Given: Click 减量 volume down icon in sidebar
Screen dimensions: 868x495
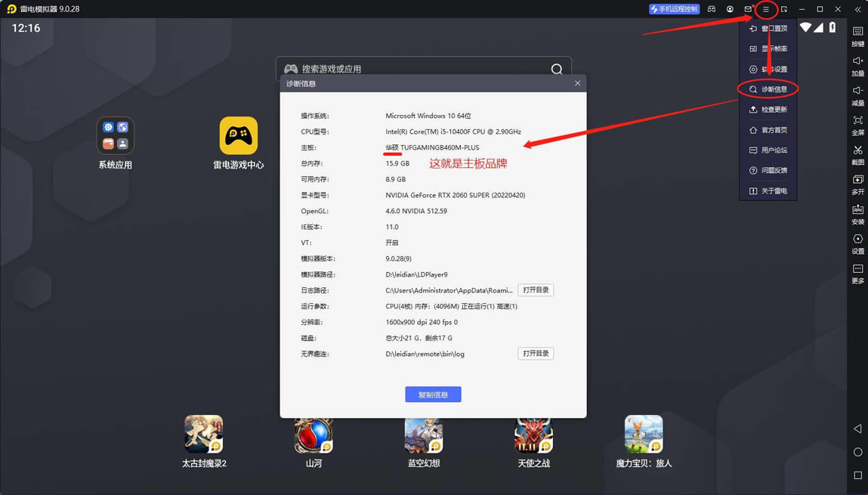Looking at the screenshot, I should [857, 95].
